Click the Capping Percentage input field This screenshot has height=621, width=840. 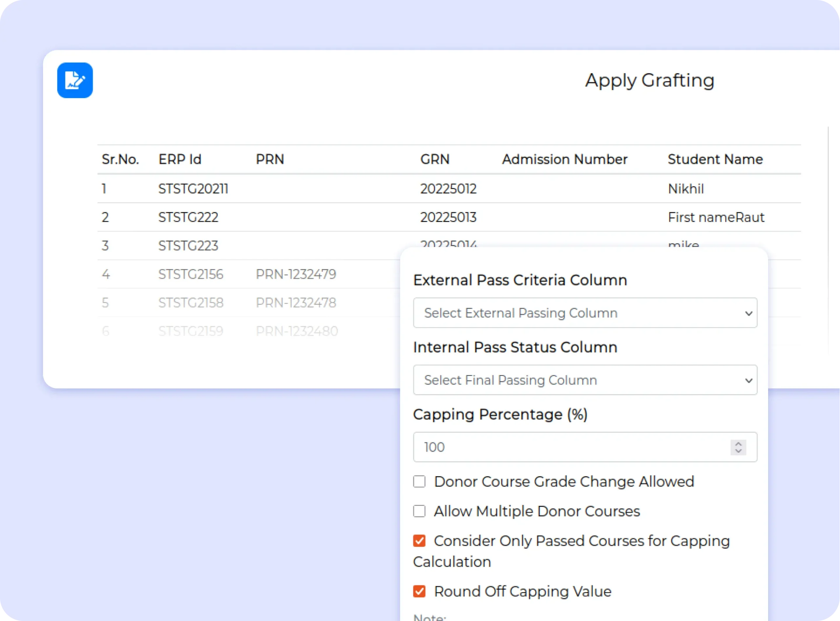pos(564,447)
